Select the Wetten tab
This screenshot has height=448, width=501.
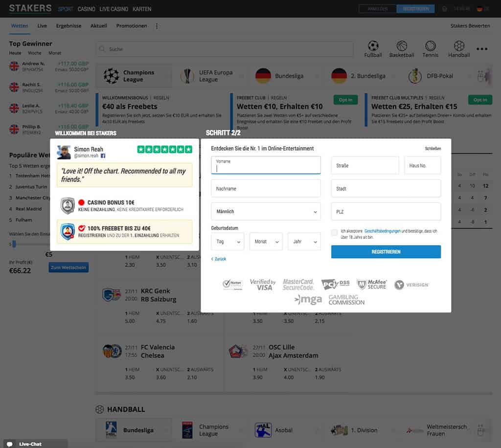click(20, 26)
